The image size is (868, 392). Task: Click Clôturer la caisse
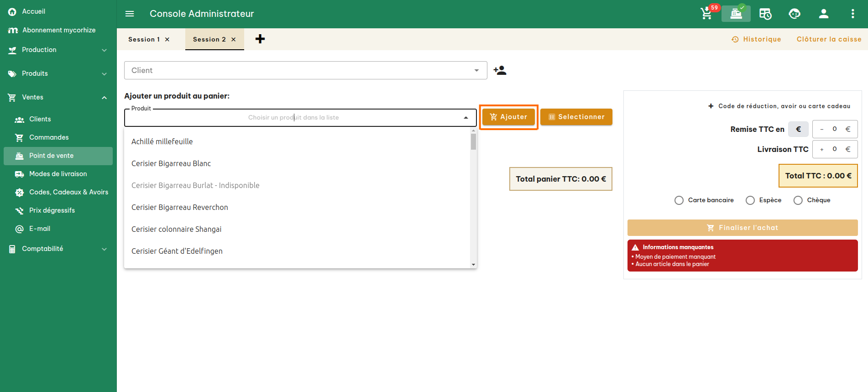[x=829, y=39]
